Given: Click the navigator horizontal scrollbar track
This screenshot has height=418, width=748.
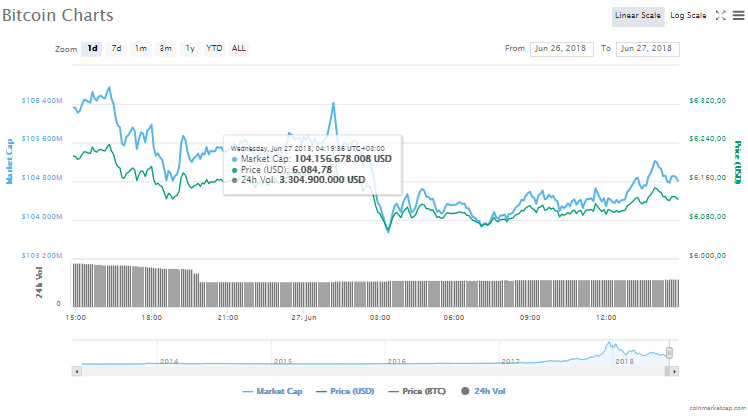Looking at the screenshot, I should pos(374,371).
